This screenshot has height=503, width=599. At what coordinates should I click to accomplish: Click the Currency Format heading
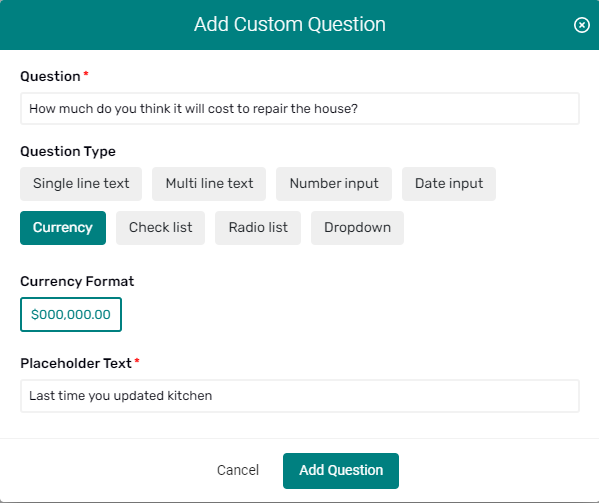coord(77,281)
